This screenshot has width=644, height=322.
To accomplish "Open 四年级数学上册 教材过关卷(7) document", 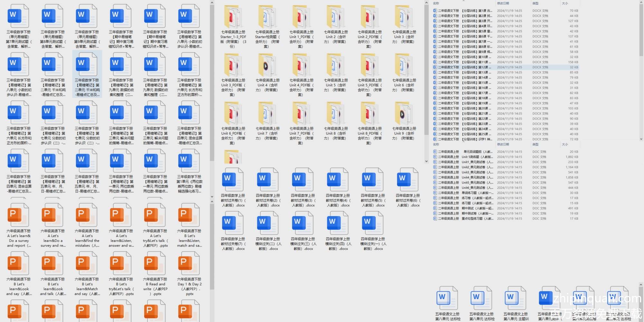I will [x=233, y=223].
